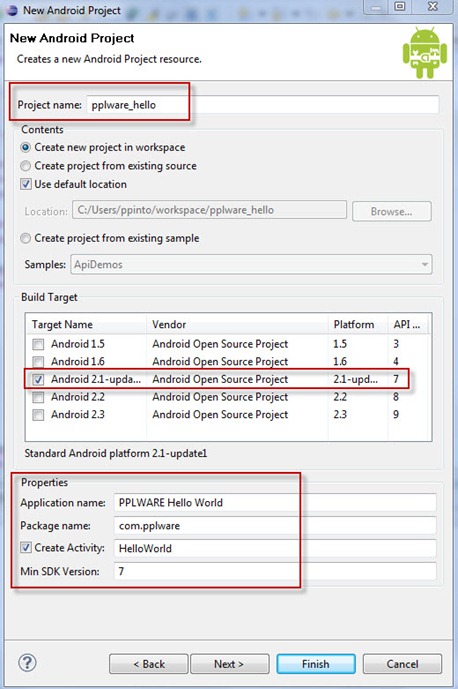Image resolution: width=458 pixels, height=689 pixels.
Task: Go back with the Back button
Action: click(149, 664)
